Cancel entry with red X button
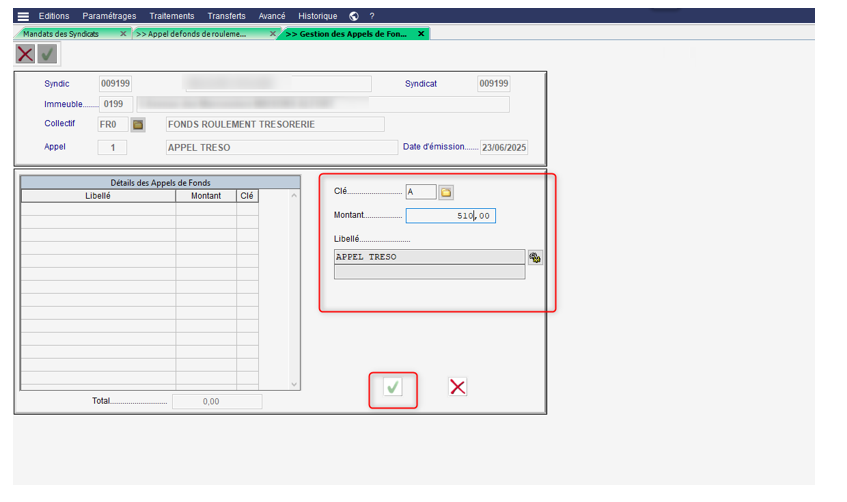This screenshot has width=847, height=502. click(457, 387)
